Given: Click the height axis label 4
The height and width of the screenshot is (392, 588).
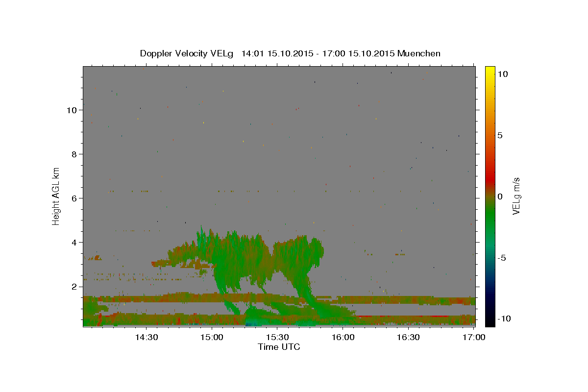Looking at the screenshot, I should point(74,243).
